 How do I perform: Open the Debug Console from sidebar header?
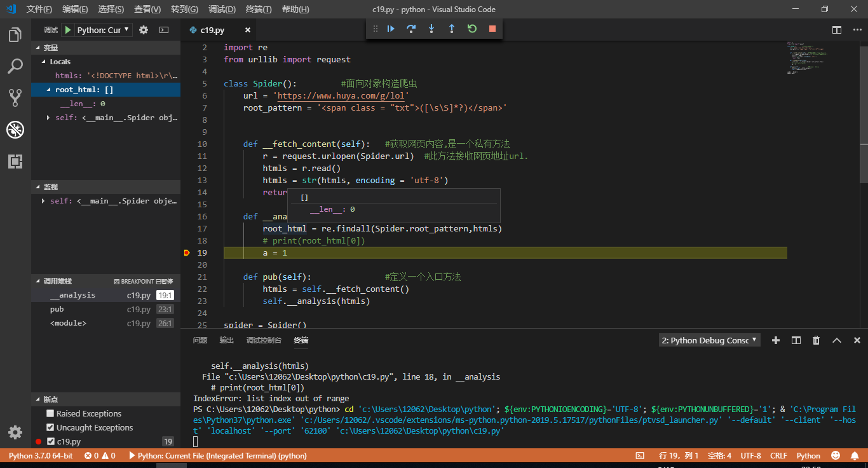tap(164, 30)
